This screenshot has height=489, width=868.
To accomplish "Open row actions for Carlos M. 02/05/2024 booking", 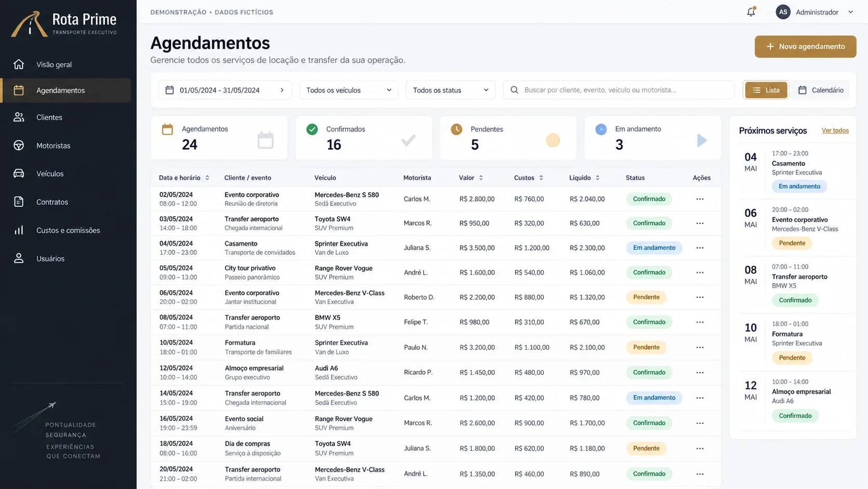I will (x=700, y=199).
